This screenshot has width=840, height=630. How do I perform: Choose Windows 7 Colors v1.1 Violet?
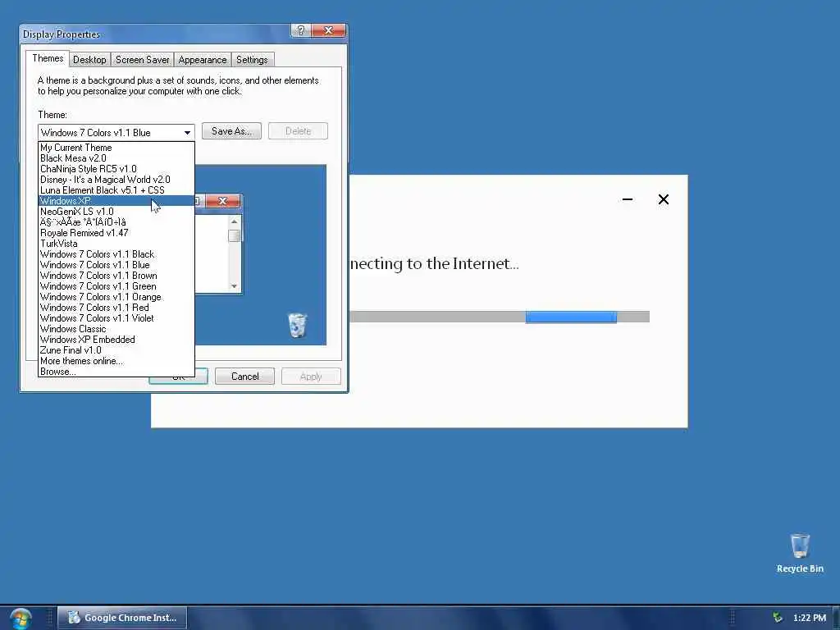click(x=116, y=318)
